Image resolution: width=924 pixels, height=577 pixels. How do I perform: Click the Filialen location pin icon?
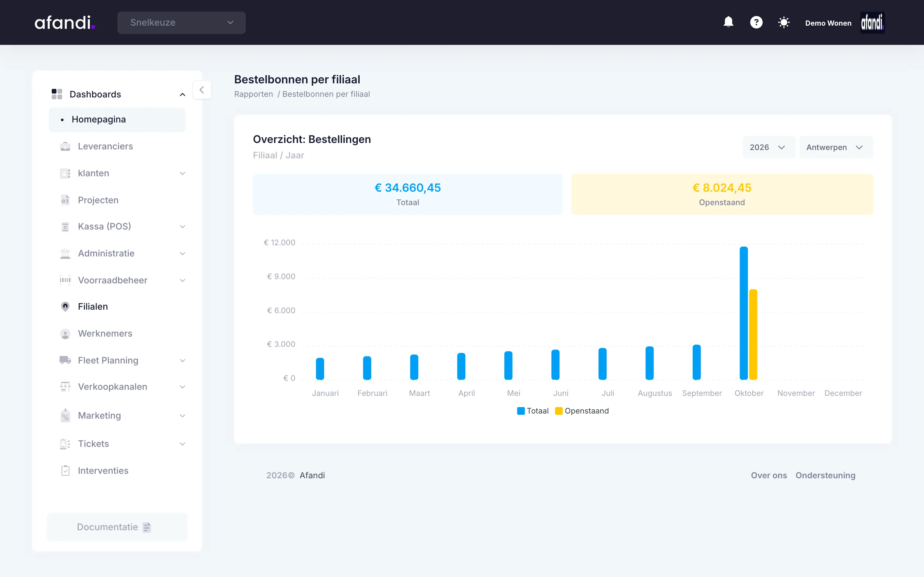(x=65, y=306)
